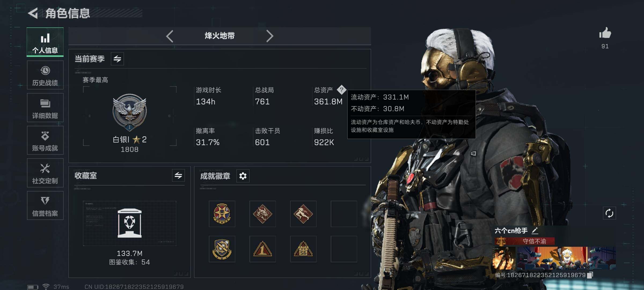This screenshot has width=644, height=290.
Task: Click the 守信不渝 title banner
Action: pos(525,241)
